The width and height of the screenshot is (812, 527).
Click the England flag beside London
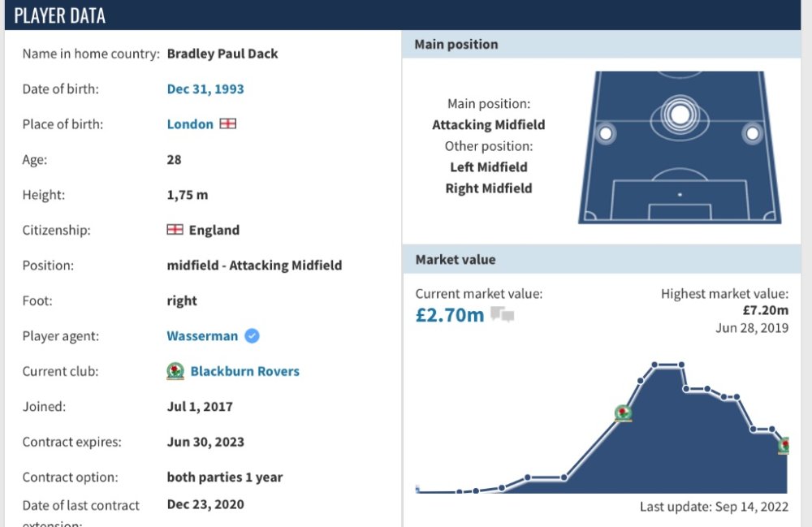pos(228,124)
